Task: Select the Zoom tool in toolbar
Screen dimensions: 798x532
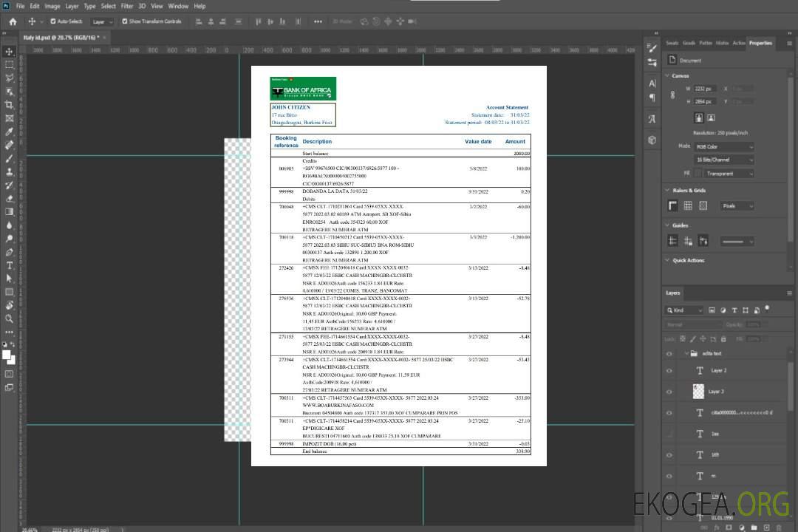Action: point(10,319)
